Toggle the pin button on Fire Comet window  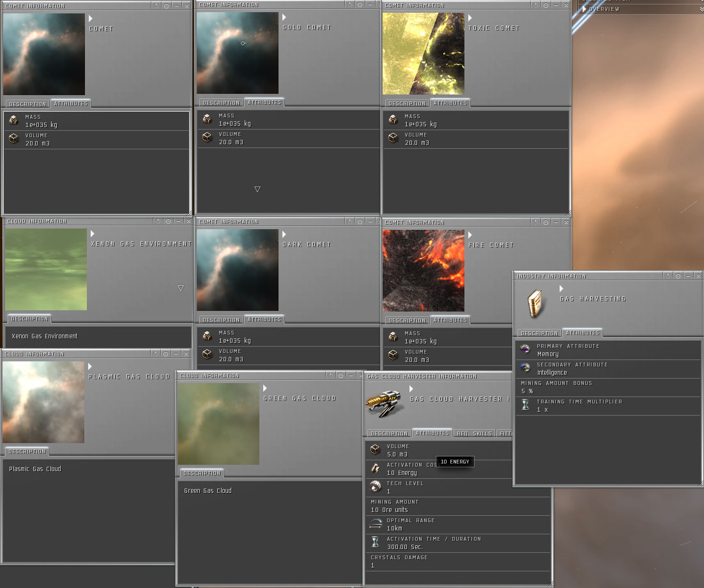546,222
